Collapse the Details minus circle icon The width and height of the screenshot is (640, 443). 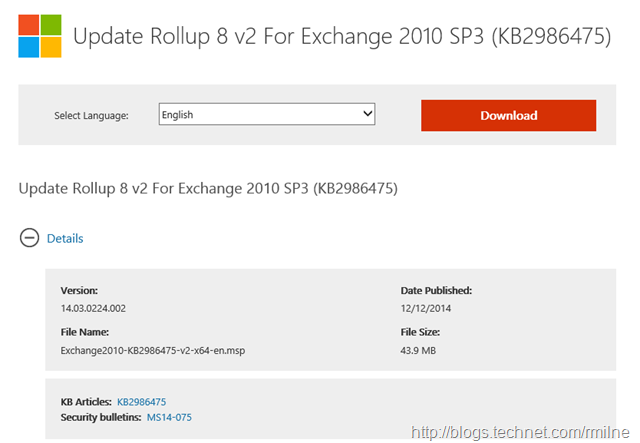(29, 238)
